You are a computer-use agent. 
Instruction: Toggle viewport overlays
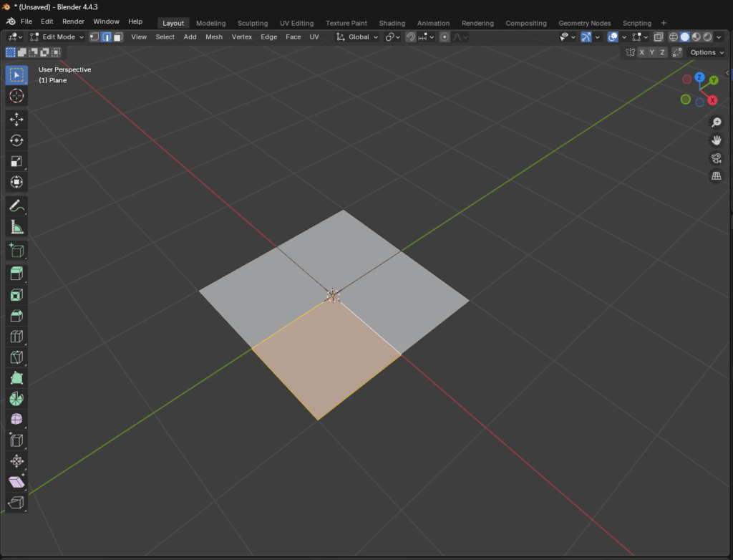pyautogui.click(x=613, y=37)
